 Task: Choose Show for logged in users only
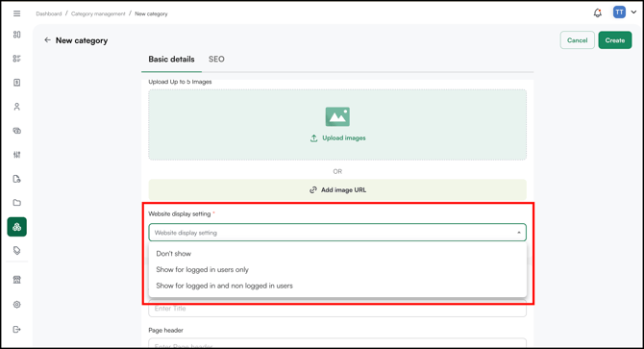(337, 269)
